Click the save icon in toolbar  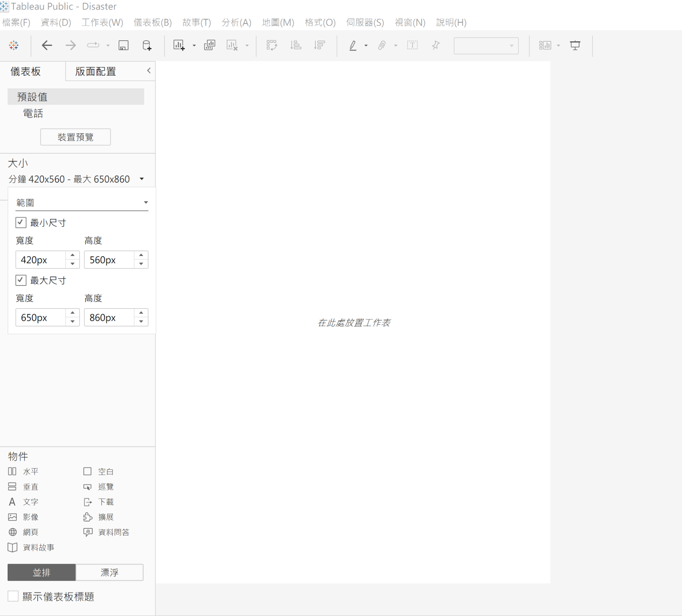coord(124,45)
